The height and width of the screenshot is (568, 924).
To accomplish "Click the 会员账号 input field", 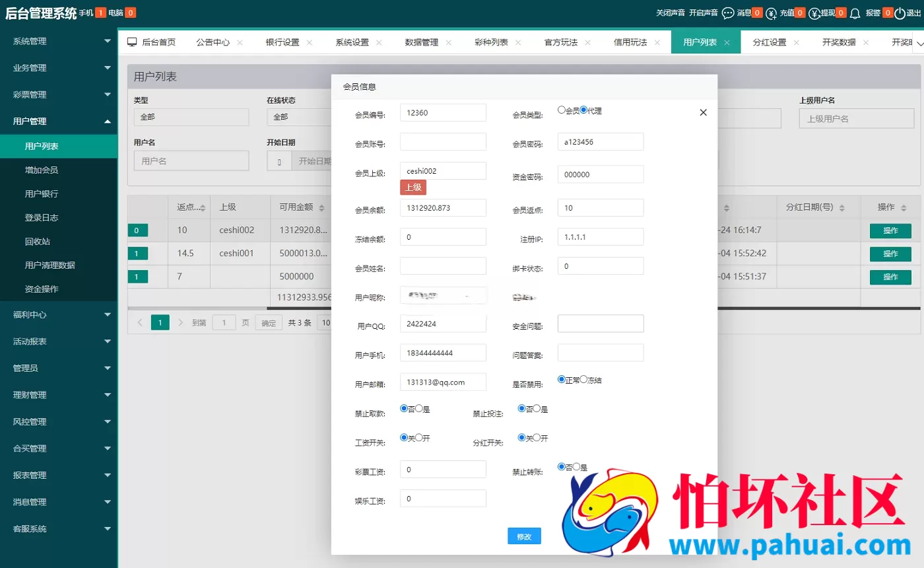I will (443, 142).
